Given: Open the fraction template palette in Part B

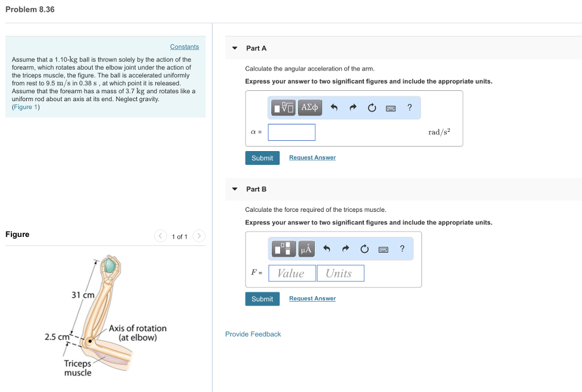Looking at the screenshot, I should tap(282, 248).
